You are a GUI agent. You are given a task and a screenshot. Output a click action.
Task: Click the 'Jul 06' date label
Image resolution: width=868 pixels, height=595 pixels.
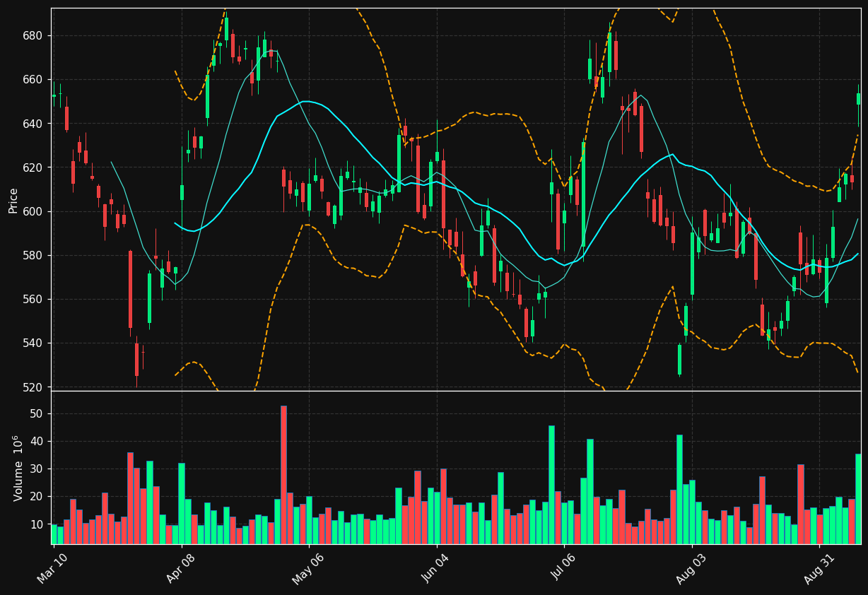[563, 568]
